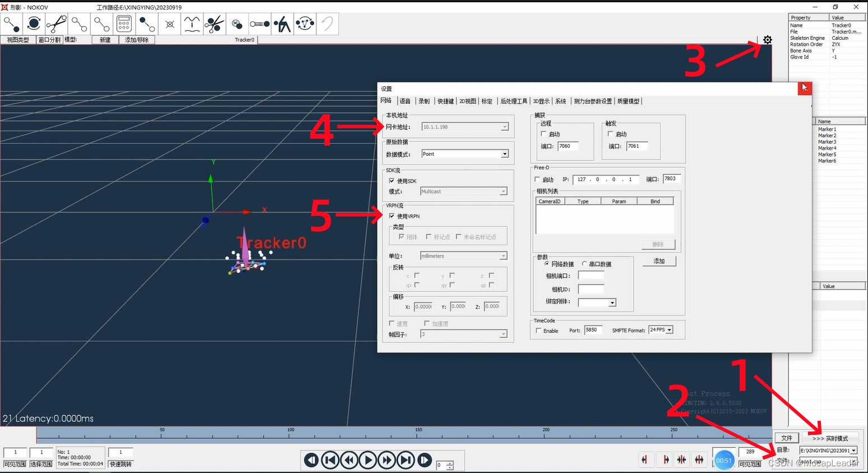Open the SDK 模式 Multicast dropdown

464,191
